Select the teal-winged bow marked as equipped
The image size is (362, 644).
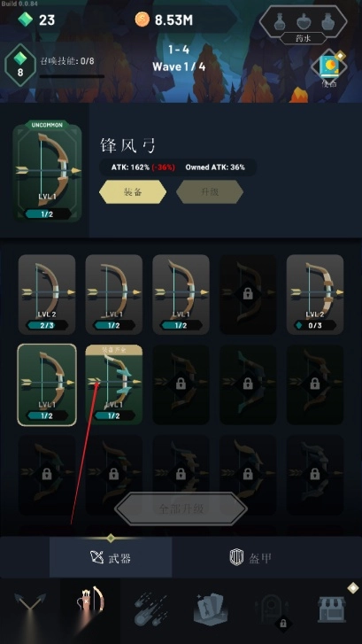pos(113,384)
